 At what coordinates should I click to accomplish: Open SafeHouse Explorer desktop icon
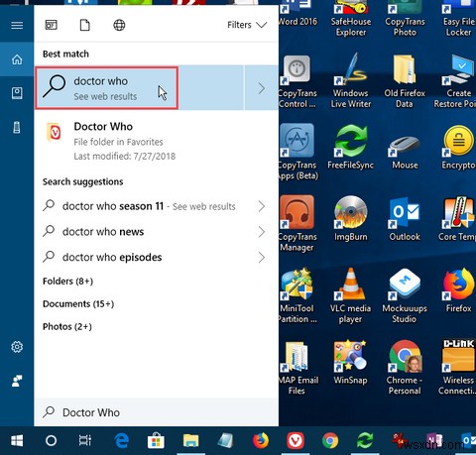[351, 19]
